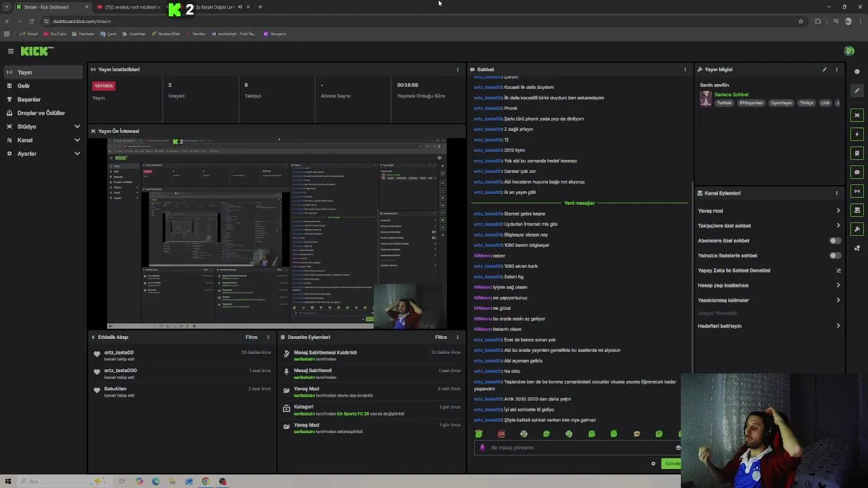Click the note/document icon in right sidebar
Image resolution: width=868 pixels, height=488 pixels.
pyautogui.click(x=857, y=153)
